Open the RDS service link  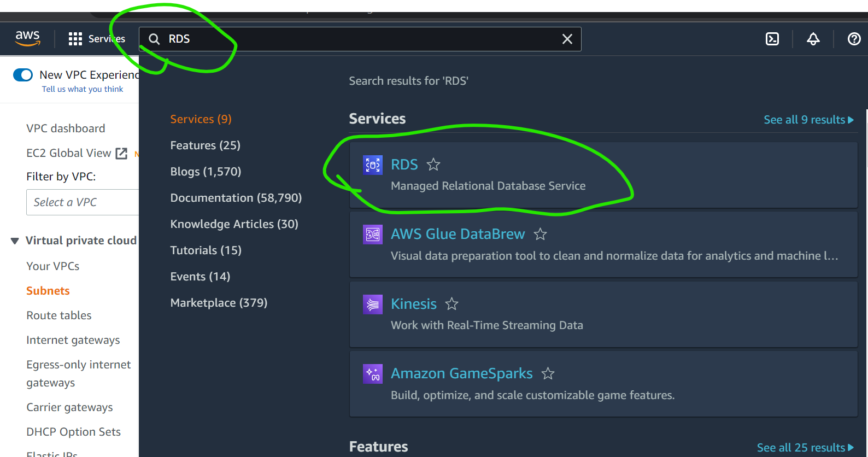(x=404, y=165)
